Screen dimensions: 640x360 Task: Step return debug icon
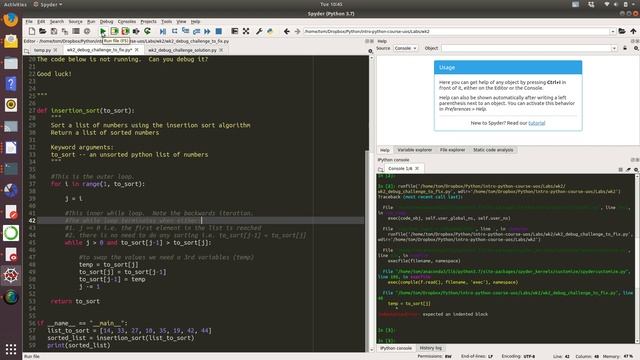click(196, 31)
